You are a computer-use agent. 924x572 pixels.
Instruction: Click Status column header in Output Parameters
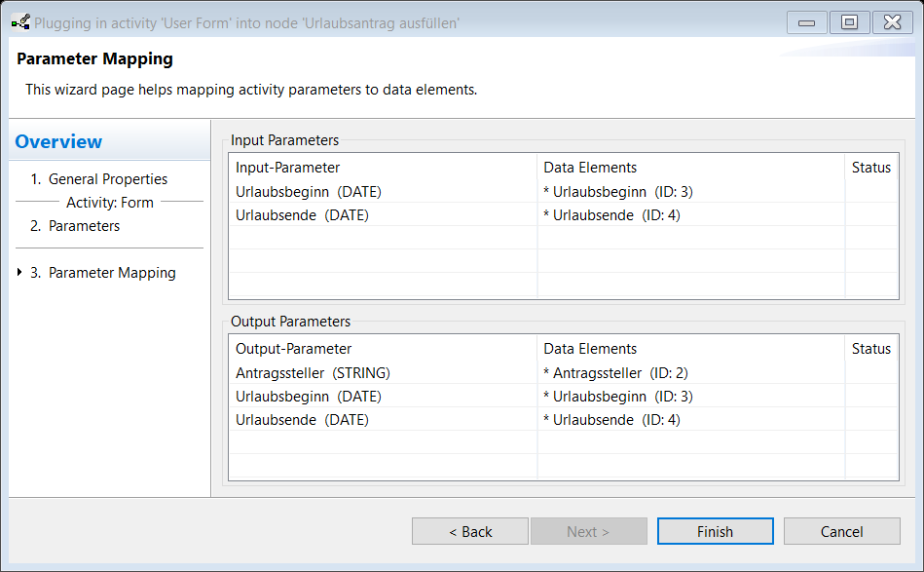pos(871,349)
